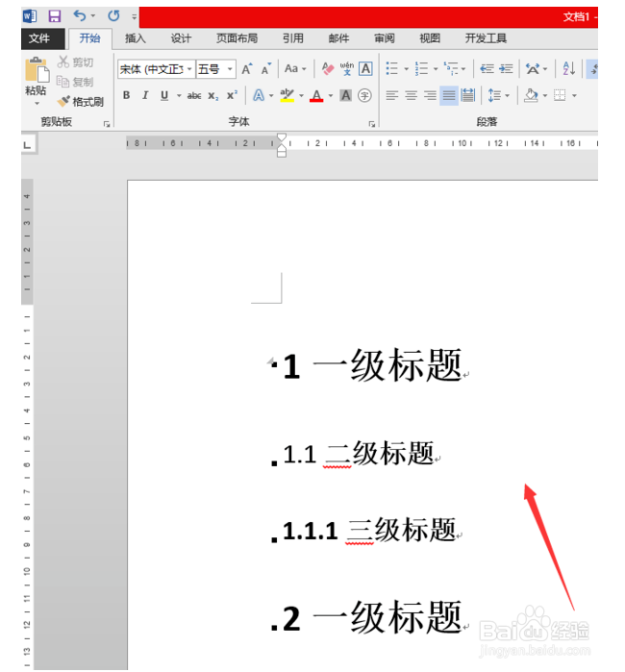
Task: Toggle superscript formatting
Action: click(x=232, y=95)
